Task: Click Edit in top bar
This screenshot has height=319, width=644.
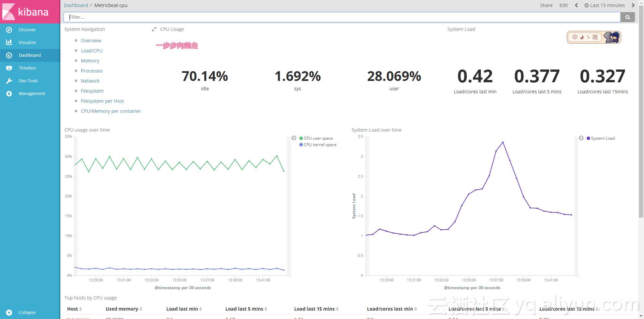Action: (x=563, y=5)
